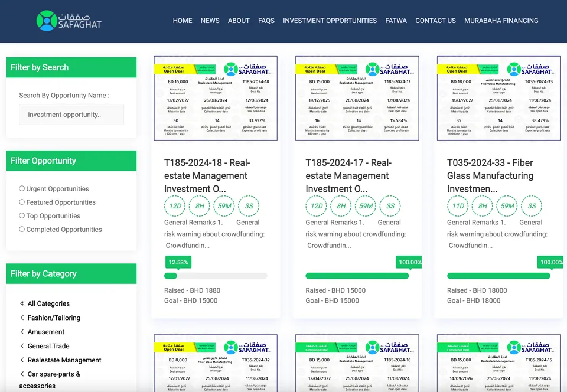
Task: Click the Safaghat logo in the header
Action: click(x=69, y=21)
